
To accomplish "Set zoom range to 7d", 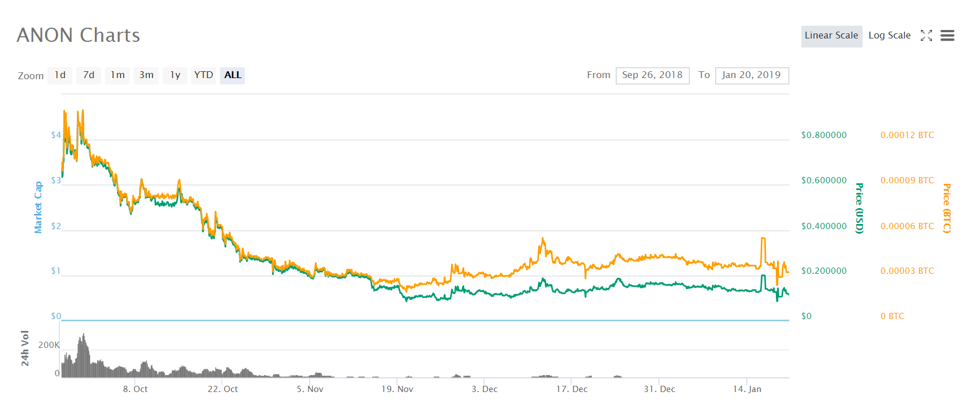I will 89,75.
